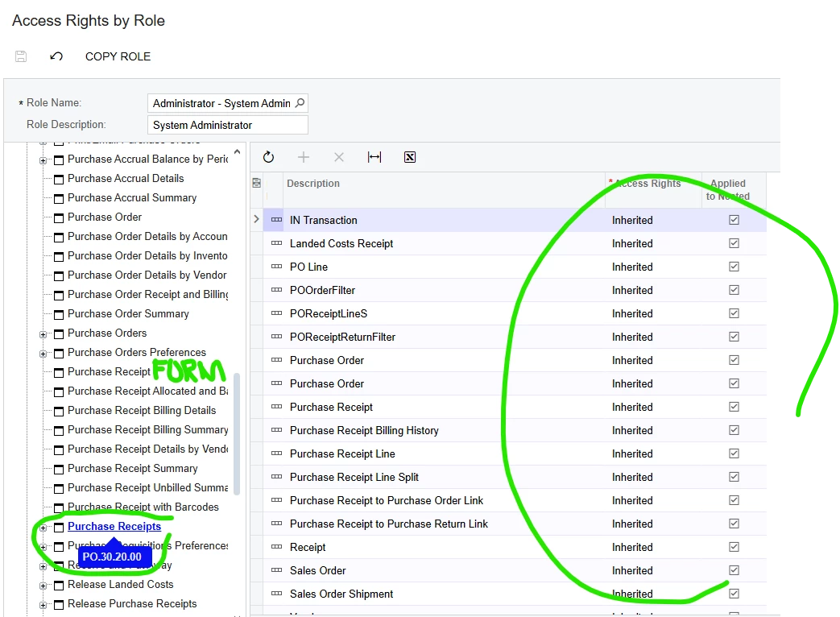Viewport: 840px width, 617px height.
Task: Expand Release Purchase Receipts node
Action: [43, 605]
